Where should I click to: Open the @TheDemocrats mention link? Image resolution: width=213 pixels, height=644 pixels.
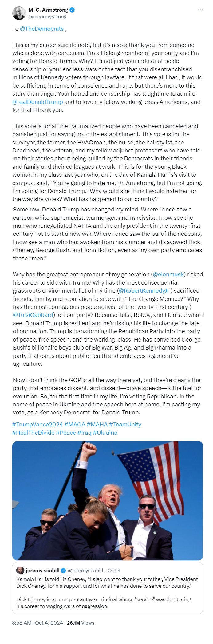tap(42, 29)
